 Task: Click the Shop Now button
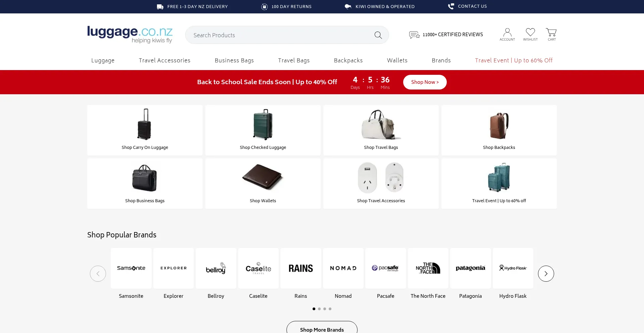(x=425, y=82)
